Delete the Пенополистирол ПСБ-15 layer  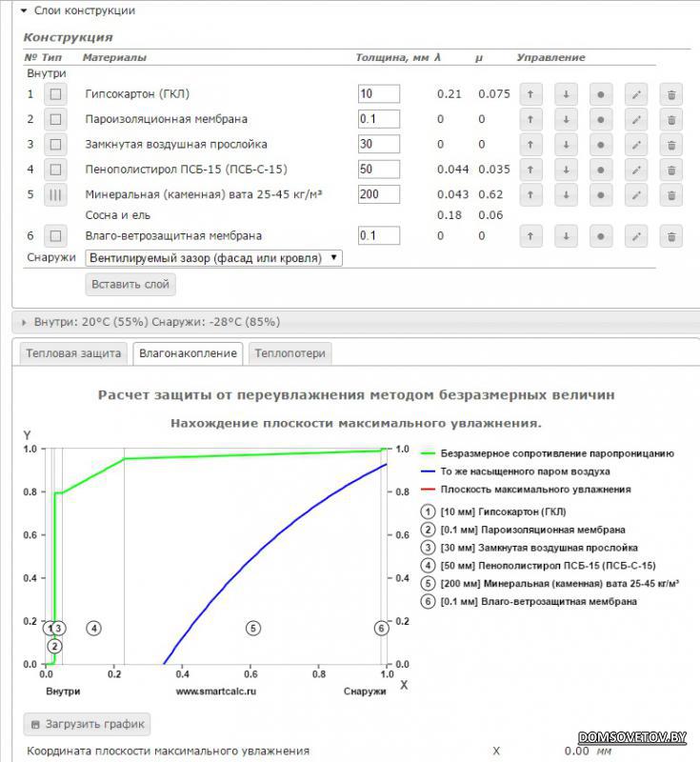click(671, 170)
